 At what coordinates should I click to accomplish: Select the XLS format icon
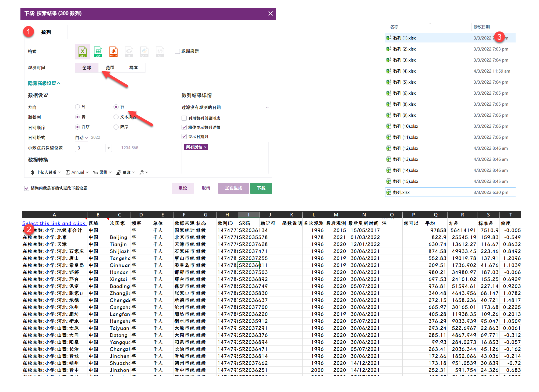[x=82, y=52]
